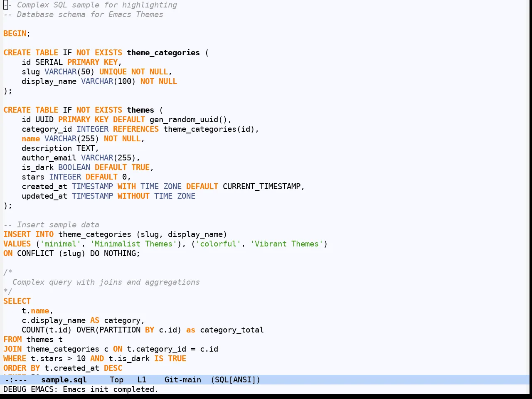Click the L1 line number indicator
532x399 pixels.
point(142,379)
